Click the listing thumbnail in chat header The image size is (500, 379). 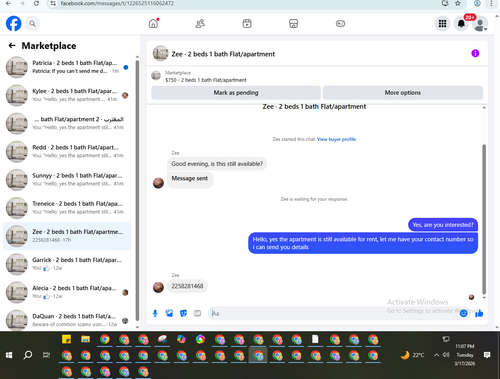[160, 53]
